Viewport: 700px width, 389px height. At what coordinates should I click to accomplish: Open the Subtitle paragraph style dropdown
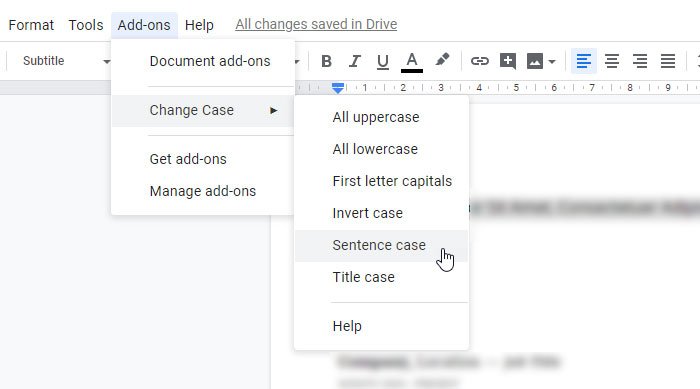[65, 61]
